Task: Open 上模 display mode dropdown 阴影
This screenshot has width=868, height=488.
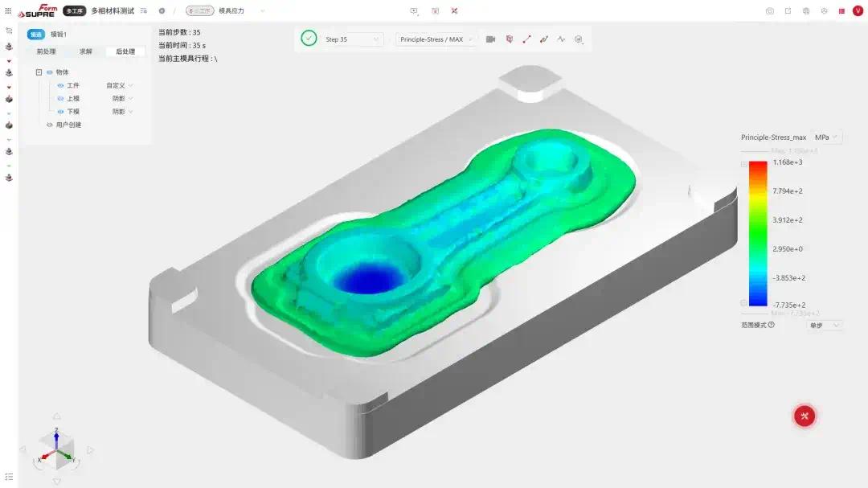Action: coord(123,99)
